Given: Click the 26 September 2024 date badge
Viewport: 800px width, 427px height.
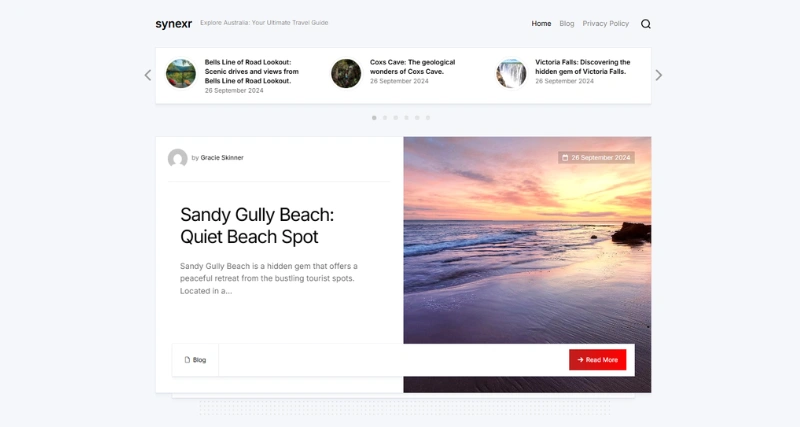Looking at the screenshot, I should coord(596,158).
